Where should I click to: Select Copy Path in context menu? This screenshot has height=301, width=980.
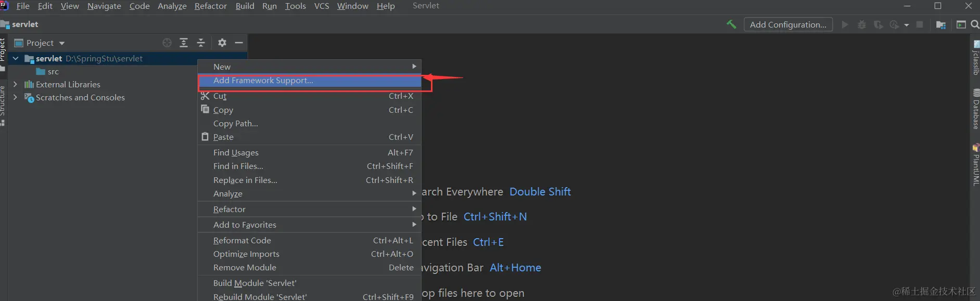point(309,123)
